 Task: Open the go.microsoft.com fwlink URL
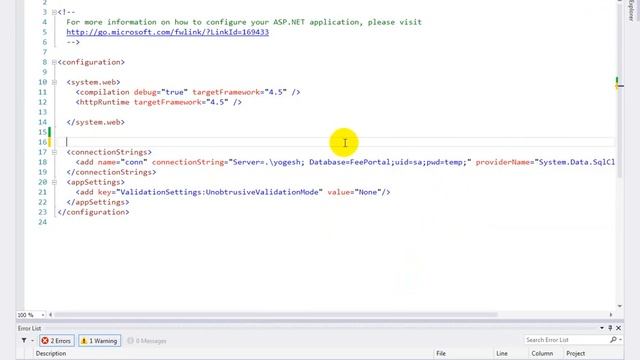[167, 32]
